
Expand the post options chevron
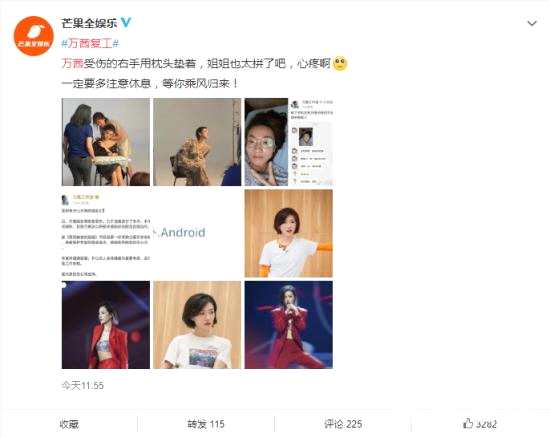532,23
